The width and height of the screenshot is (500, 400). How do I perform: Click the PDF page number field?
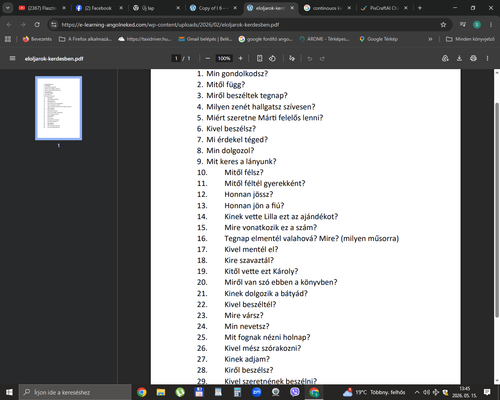point(176,58)
